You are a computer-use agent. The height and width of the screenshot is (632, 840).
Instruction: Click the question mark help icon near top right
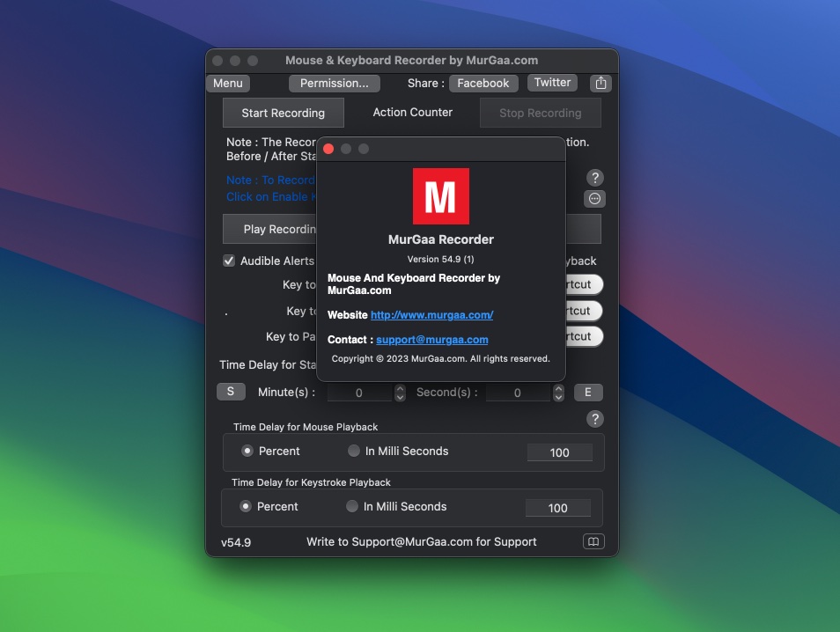pos(595,177)
